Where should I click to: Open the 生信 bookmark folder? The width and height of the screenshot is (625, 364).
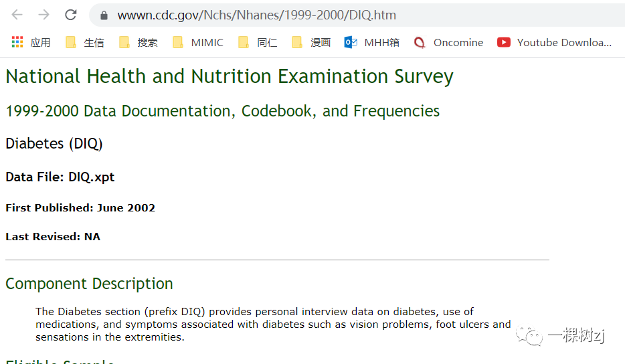(85, 42)
